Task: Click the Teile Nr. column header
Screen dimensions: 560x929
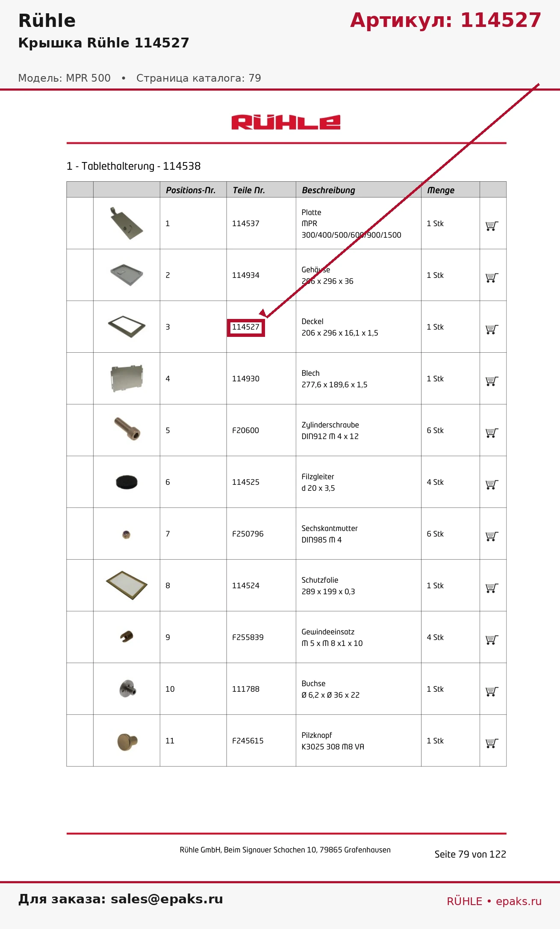Action: 249,190
